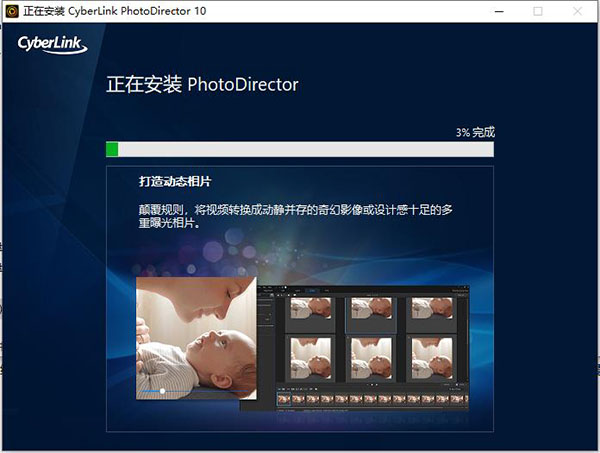Image resolution: width=600 pixels, height=453 pixels.
Task: Close the PhotoDirector installer window
Action: pos(577,11)
